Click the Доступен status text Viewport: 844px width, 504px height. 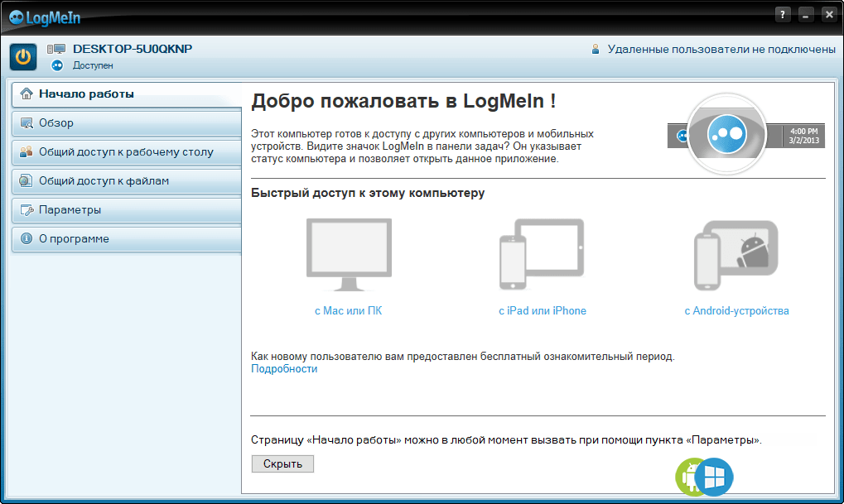pyautogui.click(x=93, y=65)
